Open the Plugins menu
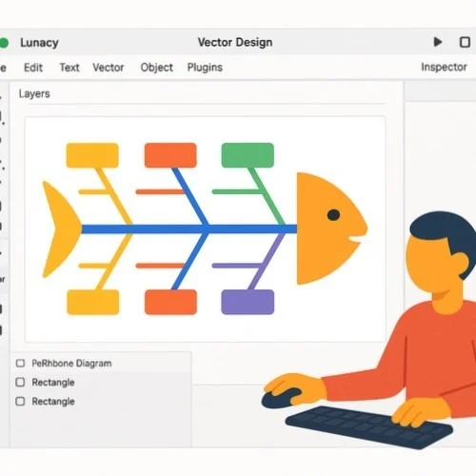 (205, 68)
